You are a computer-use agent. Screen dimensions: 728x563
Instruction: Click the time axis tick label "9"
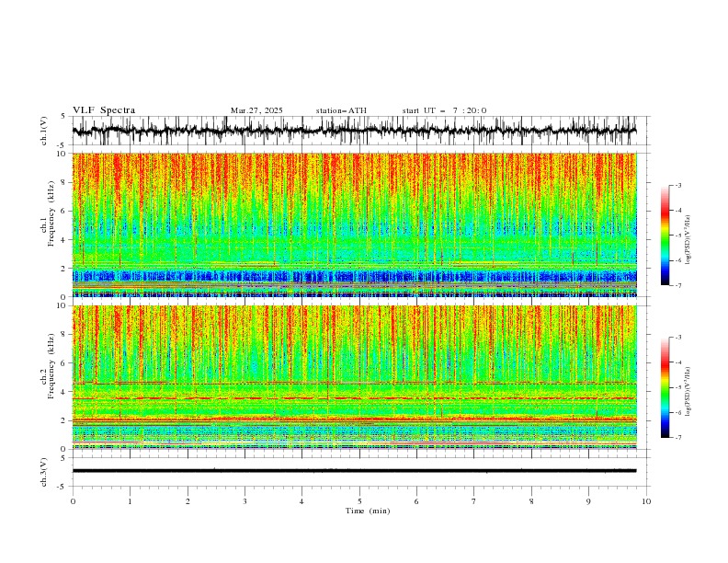588,501
